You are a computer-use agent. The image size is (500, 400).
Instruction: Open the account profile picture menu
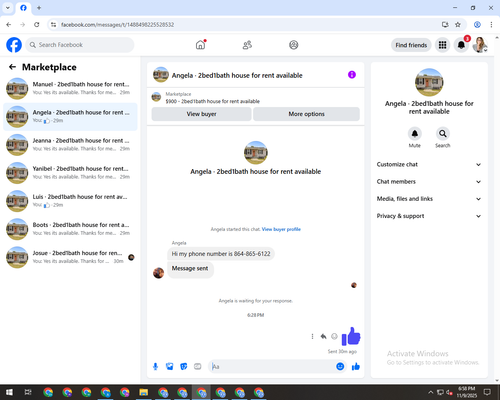480,45
